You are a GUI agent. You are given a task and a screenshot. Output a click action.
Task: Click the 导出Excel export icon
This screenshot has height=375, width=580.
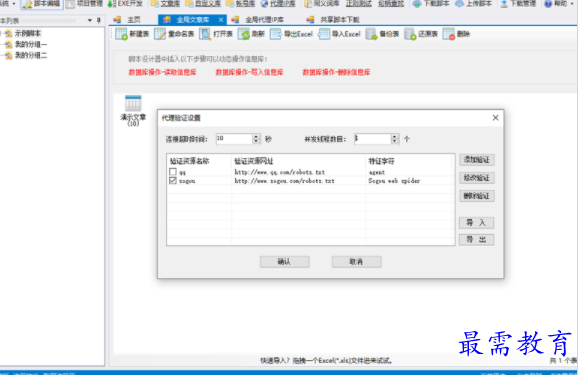coord(276,34)
